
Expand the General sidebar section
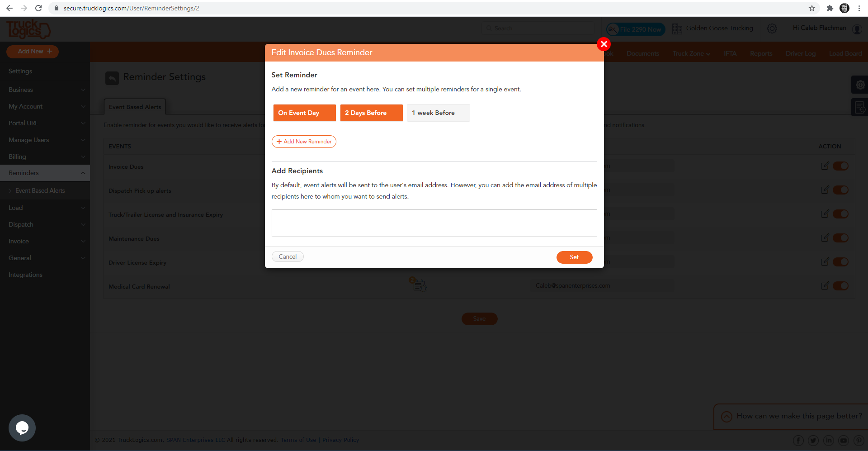coord(45,258)
